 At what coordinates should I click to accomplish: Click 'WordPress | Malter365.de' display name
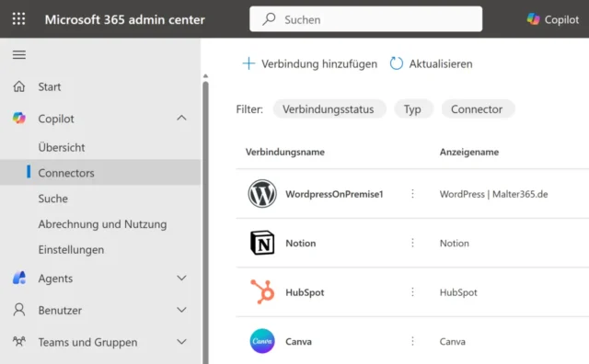pos(493,194)
